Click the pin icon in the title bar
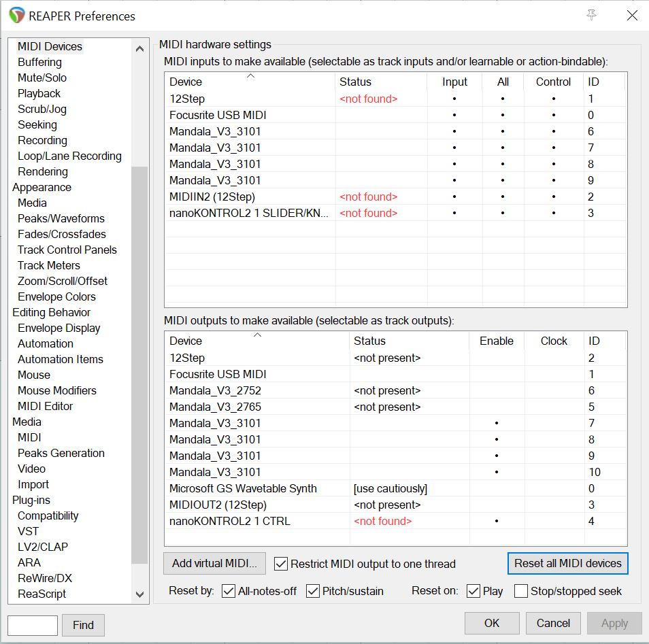649x644 pixels. [591, 16]
